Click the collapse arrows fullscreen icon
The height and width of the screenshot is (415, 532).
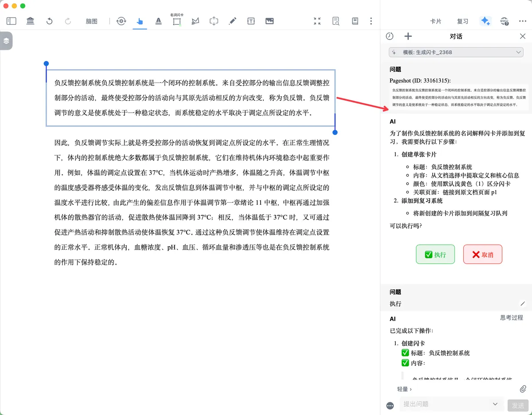tap(317, 21)
